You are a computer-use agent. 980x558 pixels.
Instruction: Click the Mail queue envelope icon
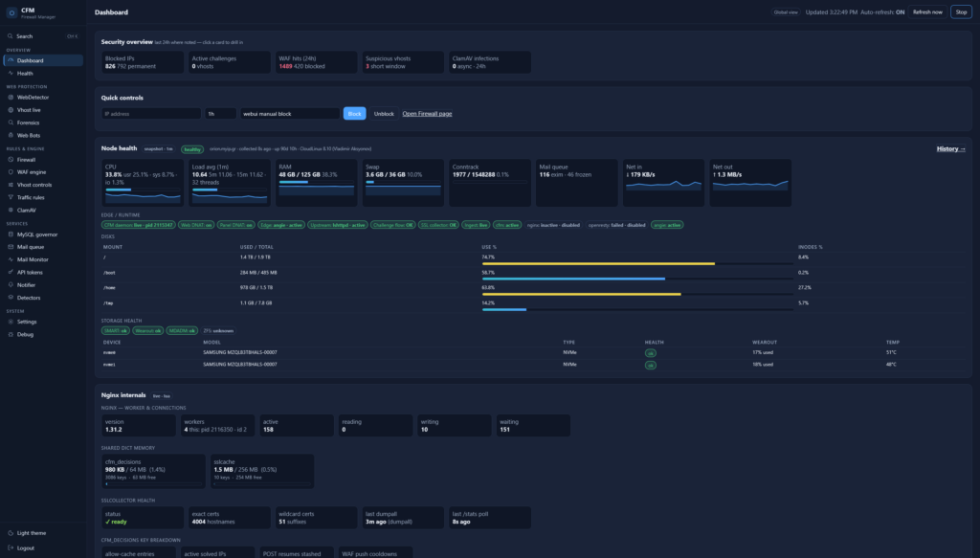(11, 247)
